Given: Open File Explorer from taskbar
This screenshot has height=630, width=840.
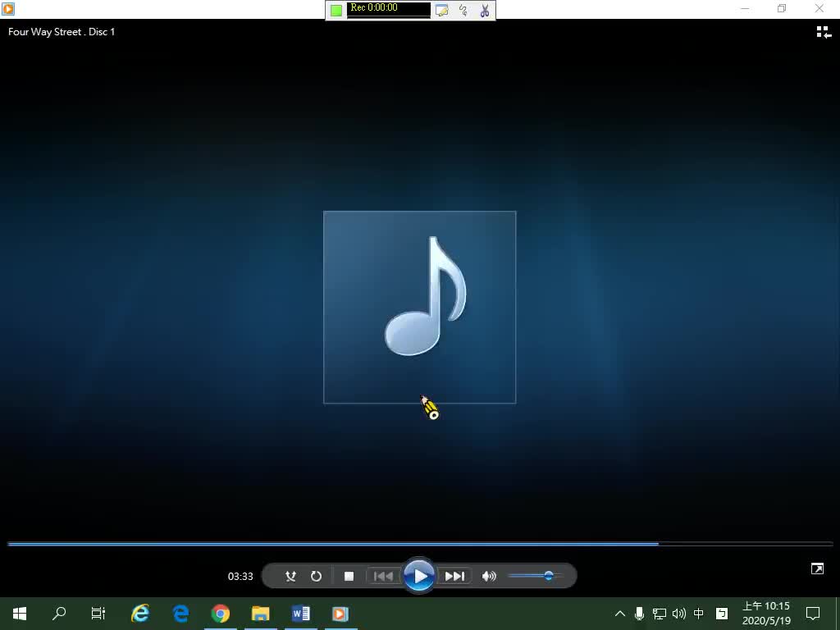Looking at the screenshot, I should (x=260, y=614).
